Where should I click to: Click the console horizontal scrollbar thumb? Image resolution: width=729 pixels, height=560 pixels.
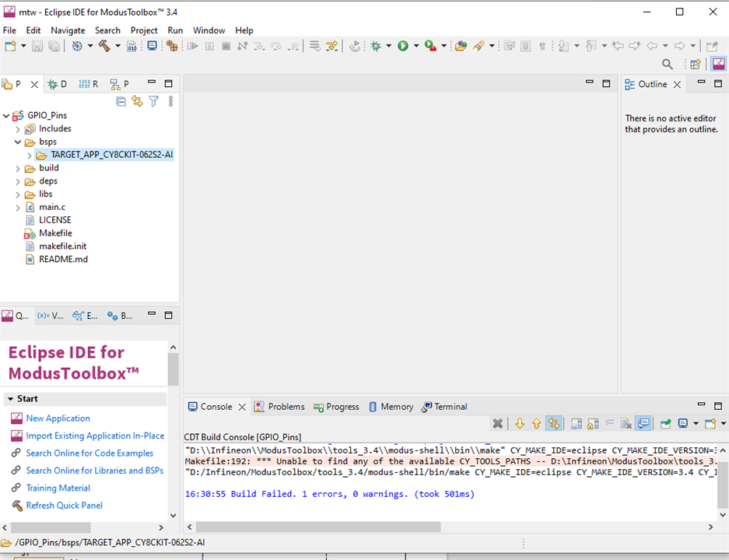pyautogui.click(x=318, y=527)
